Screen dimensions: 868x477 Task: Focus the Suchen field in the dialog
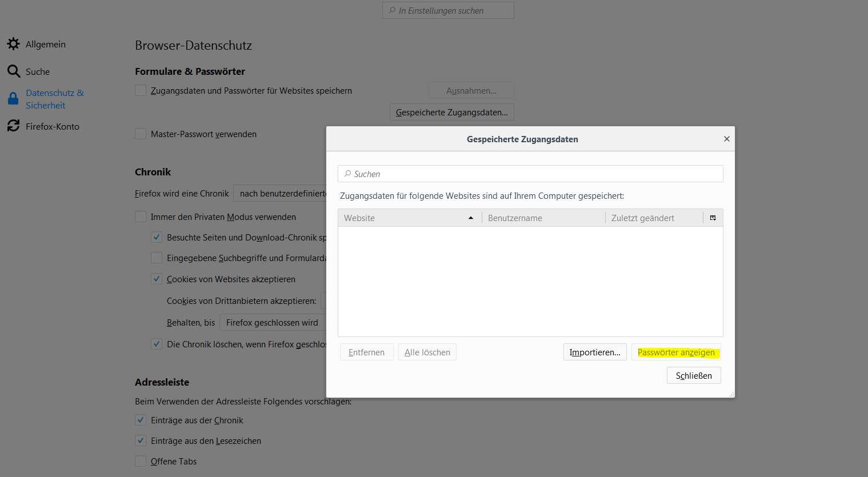coord(530,174)
